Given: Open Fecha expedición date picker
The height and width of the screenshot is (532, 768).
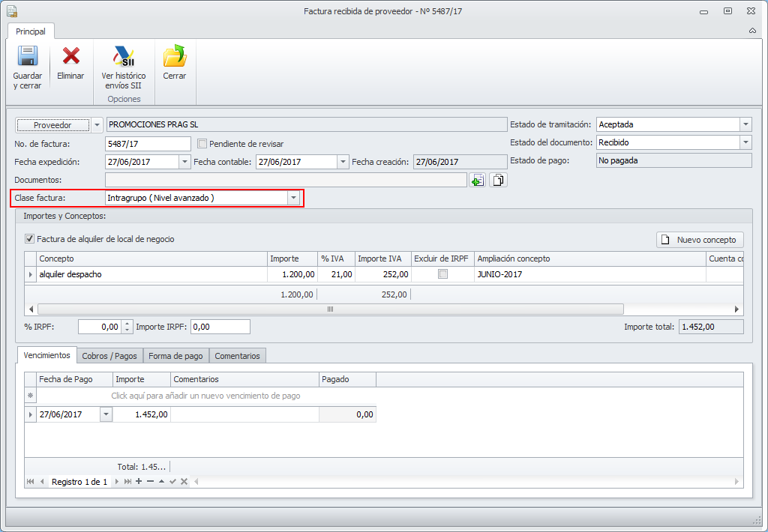Looking at the screenshot, I should pyautogui.click(x=184, y=162).
